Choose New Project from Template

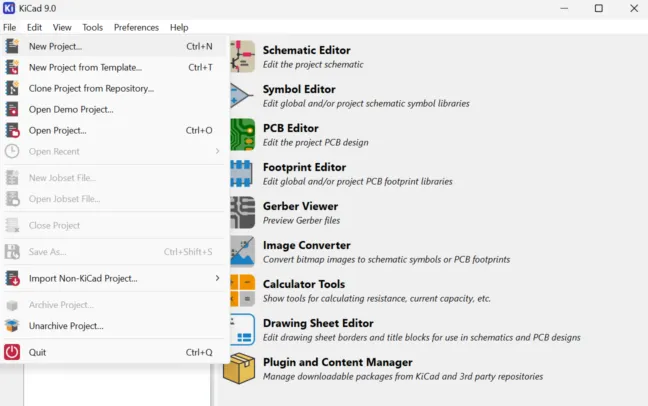[85, 67]
